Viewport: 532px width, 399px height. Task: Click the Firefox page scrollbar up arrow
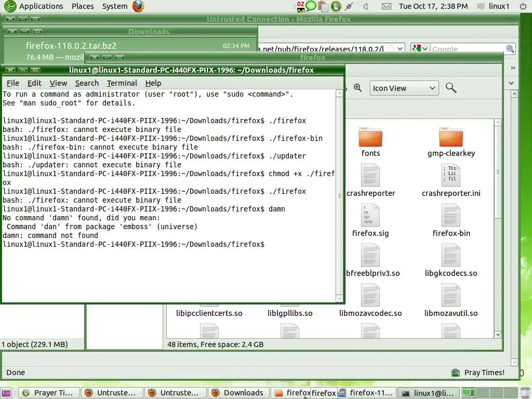click(x=514, y=95)
